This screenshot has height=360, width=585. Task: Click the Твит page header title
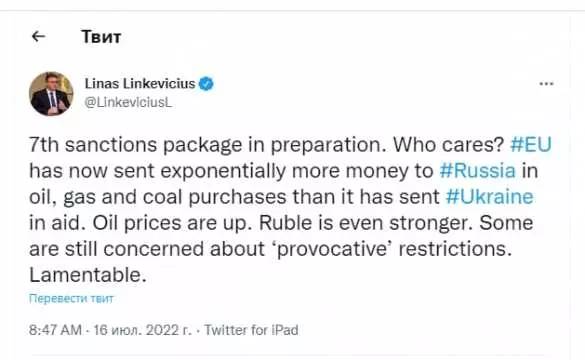[101, 37]
